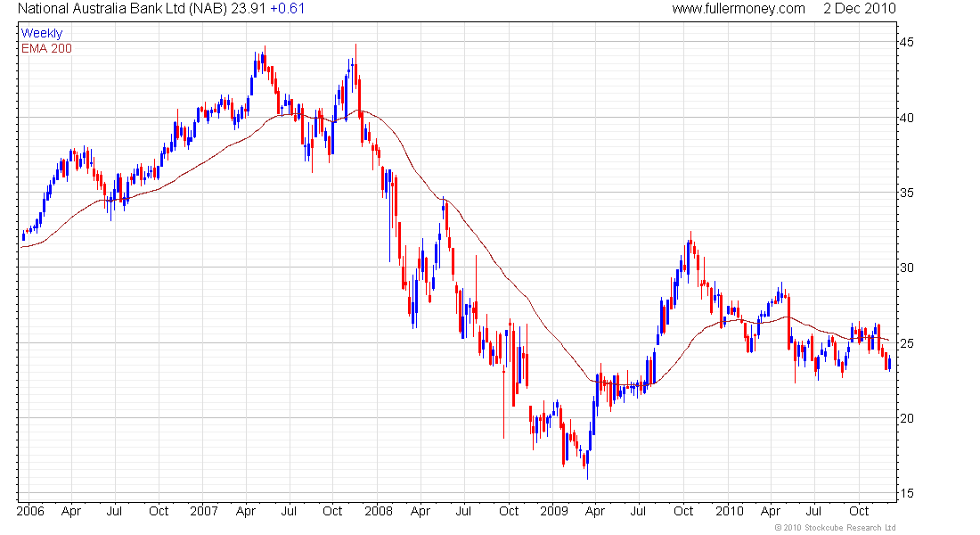Click the Jul label between 2006 and 2007
The width and height of the screenshot is (980, 535).
pyautogui.click(x=114, y=511)
